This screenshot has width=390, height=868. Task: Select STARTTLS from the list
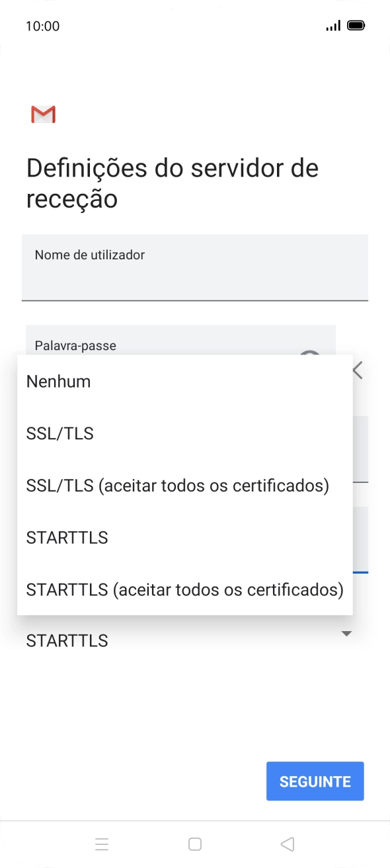point(67,537)
